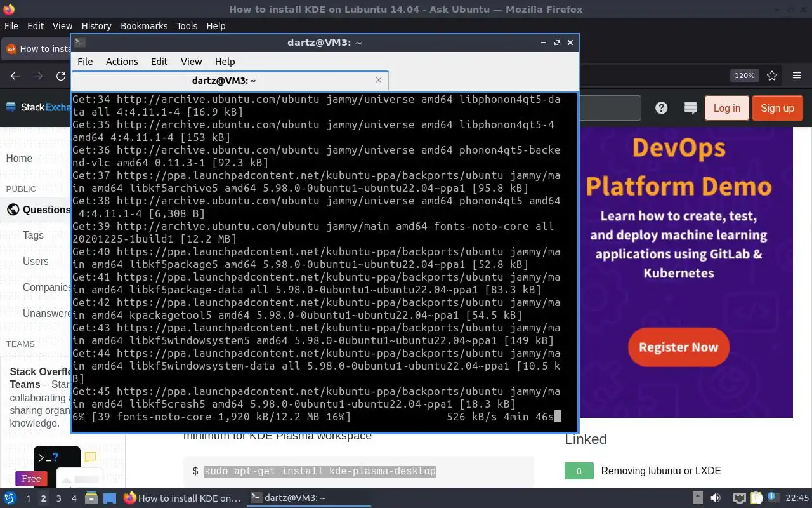Click DevOps Platform Demo ad heading
812x508 pixels.
(679, 167)
